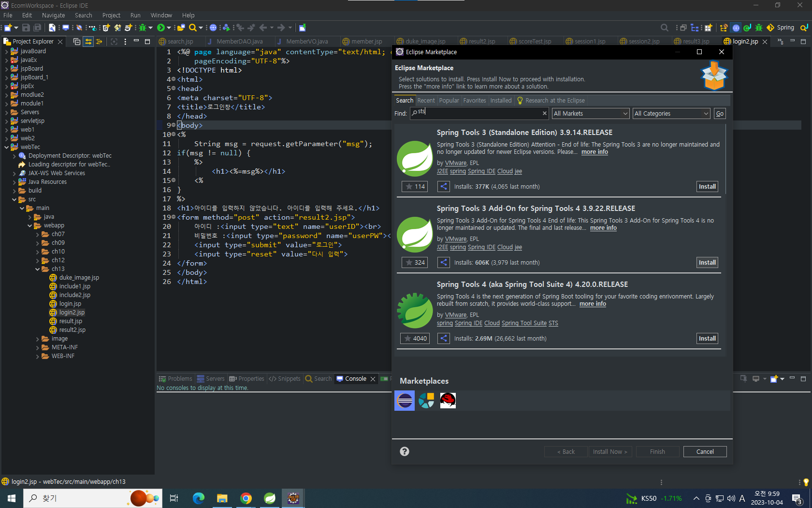
Task: Open File Explorer from taskbar
Action: point(222,498)
